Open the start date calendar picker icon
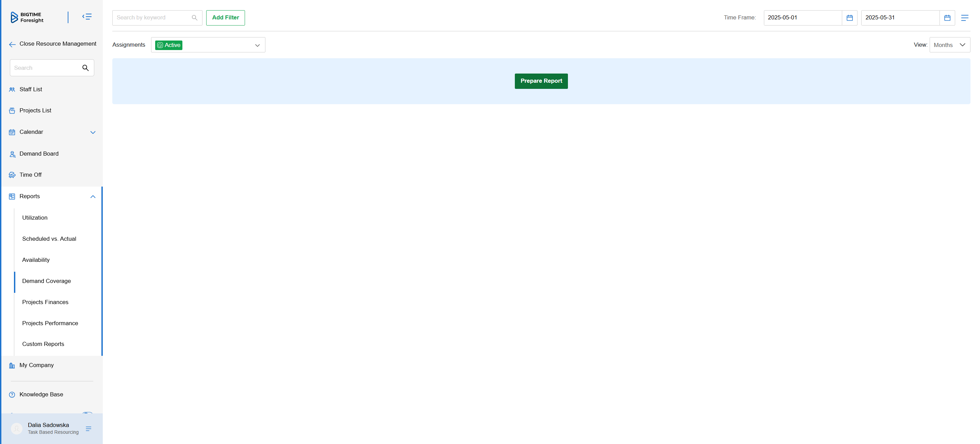Image resolution: width=980 pixels, height=444 pixels. coord(850,18)
